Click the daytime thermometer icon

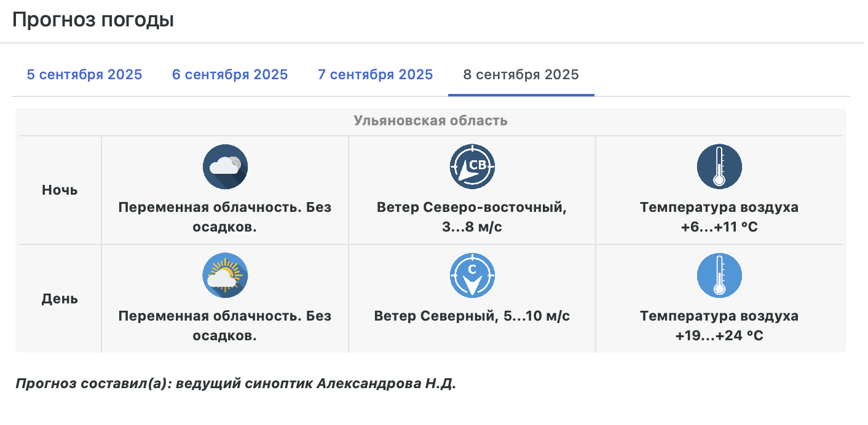(x=719, y=276)
